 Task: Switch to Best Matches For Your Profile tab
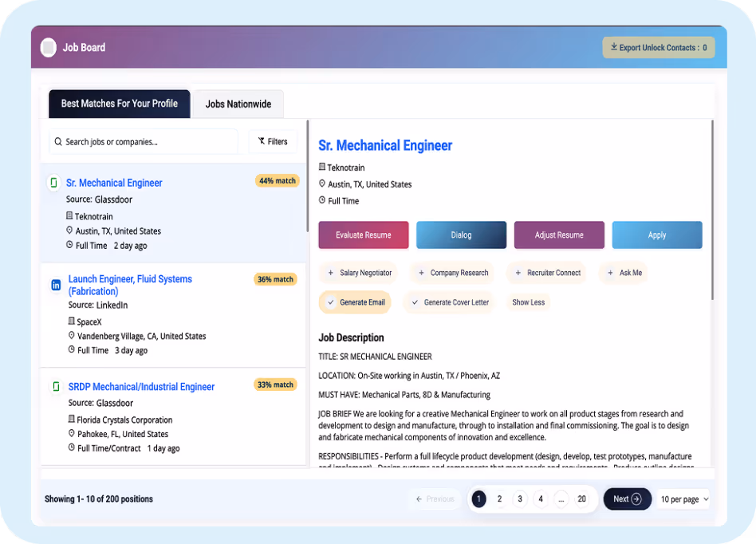coord(119,104)
